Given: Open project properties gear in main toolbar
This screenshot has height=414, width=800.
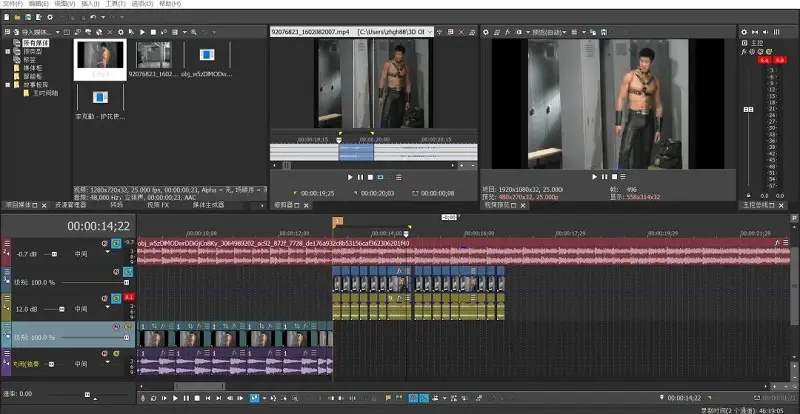Looking at the screenshot, I should (49, 17).
